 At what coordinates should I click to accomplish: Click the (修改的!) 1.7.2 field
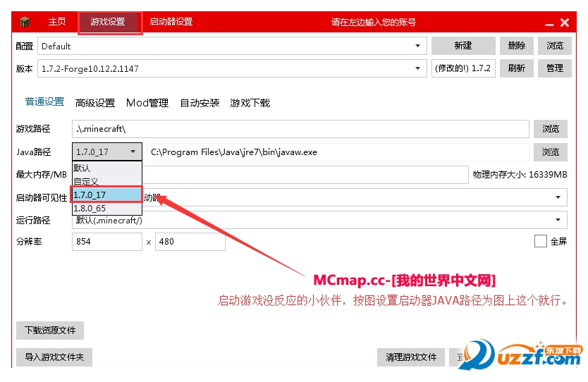click(x=463, y=68)
